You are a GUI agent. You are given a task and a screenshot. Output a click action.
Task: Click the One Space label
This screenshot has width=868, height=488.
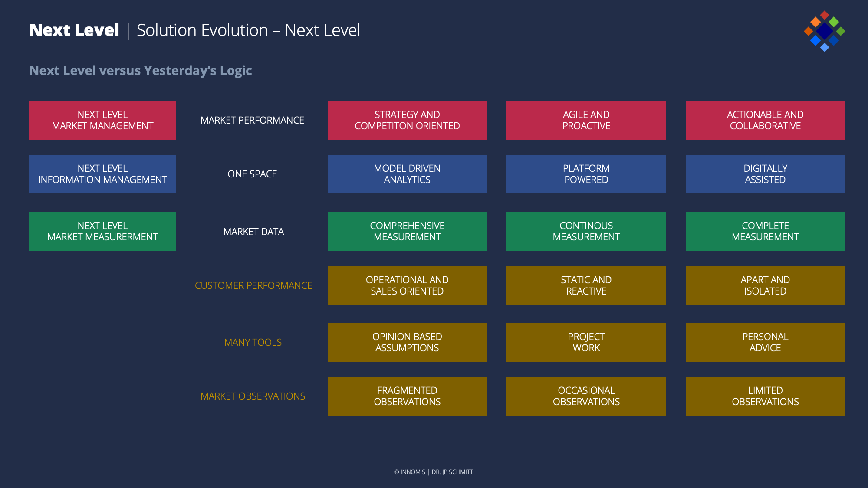[x=252, y=174]
